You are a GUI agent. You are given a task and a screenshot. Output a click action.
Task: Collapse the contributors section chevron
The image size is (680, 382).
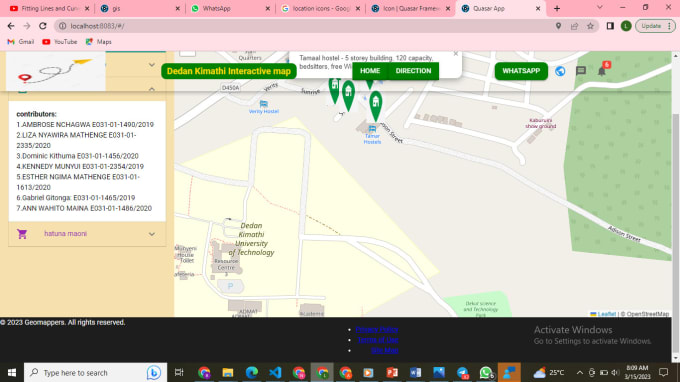(x=152, y=89)
